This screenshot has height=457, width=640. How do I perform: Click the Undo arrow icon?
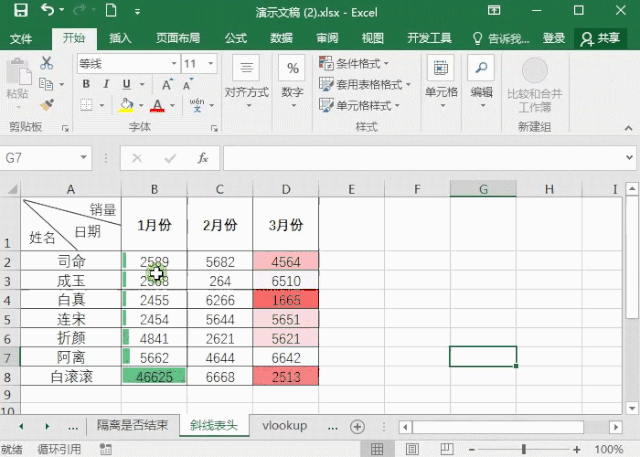[x=48, y=10]
